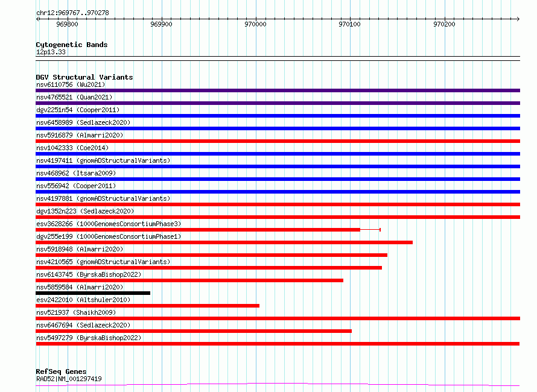Select the blue bar under nsv1042333
This screenshot has height=392, width=537.
[x=278, y=154]
